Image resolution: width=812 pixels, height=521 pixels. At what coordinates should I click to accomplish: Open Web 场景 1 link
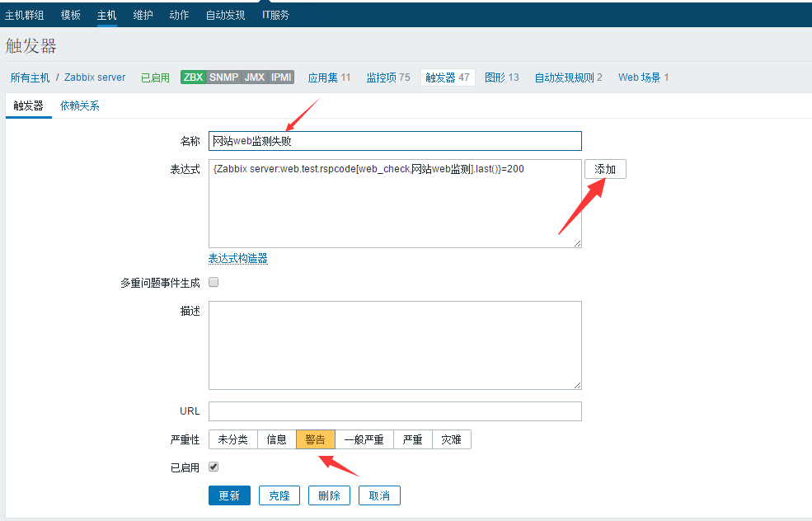(x=644, y=77)
